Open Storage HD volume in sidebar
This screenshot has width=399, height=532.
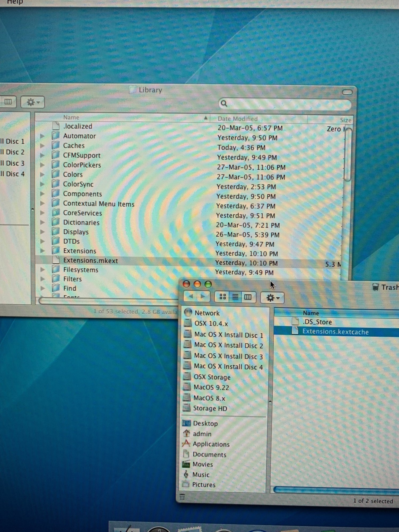point(205,408)
